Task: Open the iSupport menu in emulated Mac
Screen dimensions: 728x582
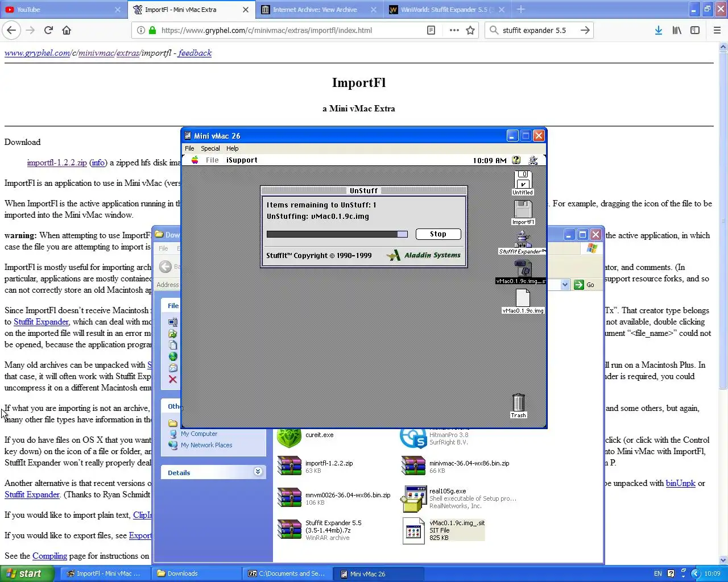Action: [x=242, y=160]
